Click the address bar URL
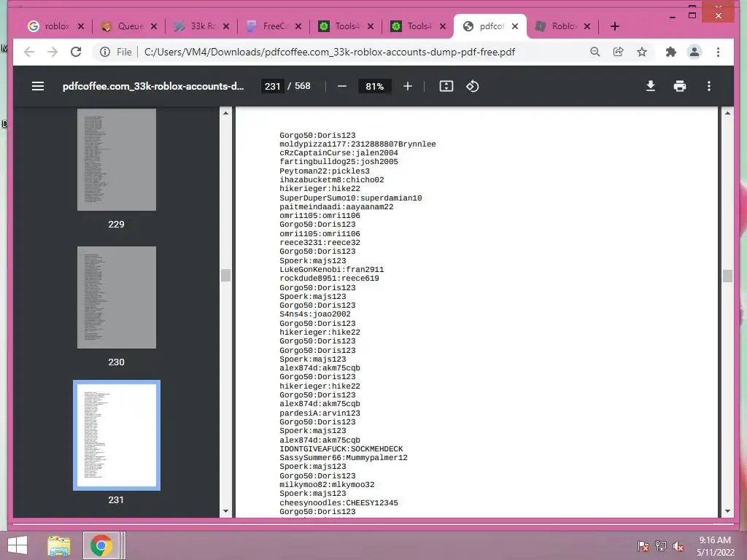Viewport: 747px width, 560px height. point(329,52)
